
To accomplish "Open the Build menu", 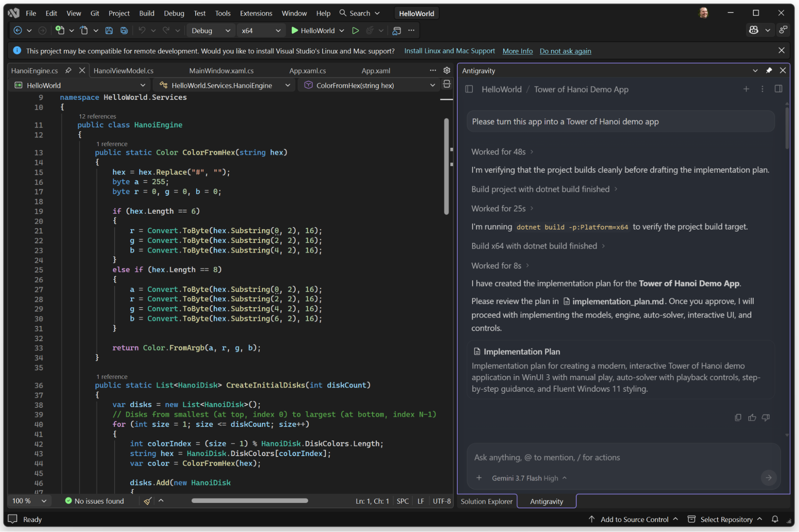I will pyautogui.click(x=147, y=13).
